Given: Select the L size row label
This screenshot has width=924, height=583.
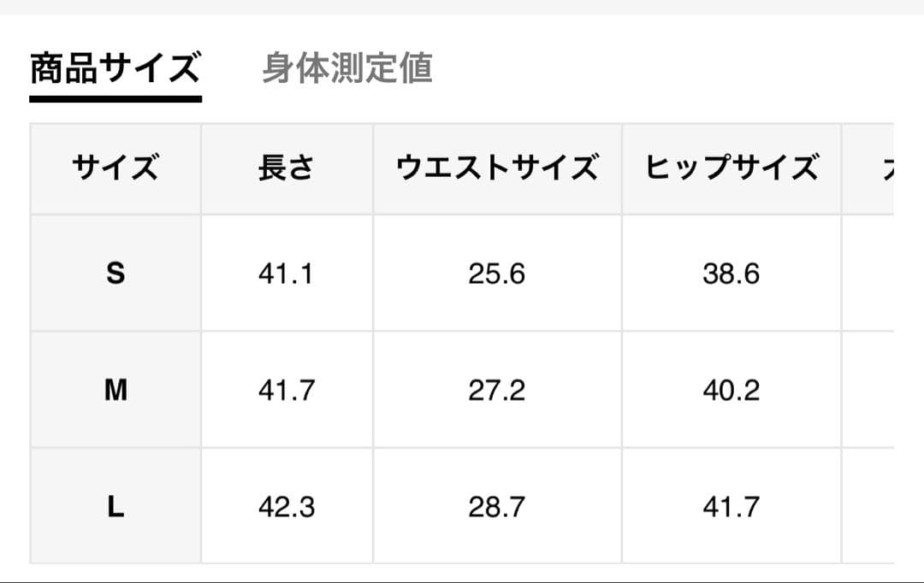Looking at the screenshot, I should 115,507.
